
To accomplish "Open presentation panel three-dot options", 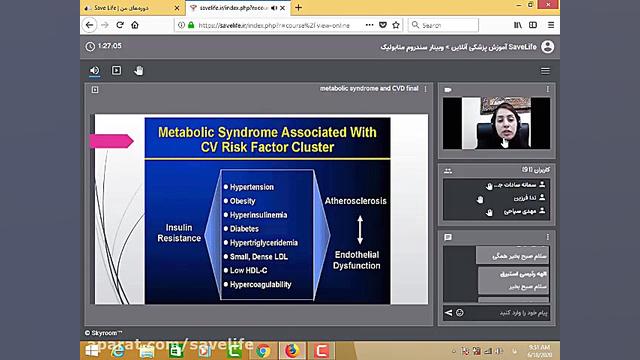I will 425,89.
